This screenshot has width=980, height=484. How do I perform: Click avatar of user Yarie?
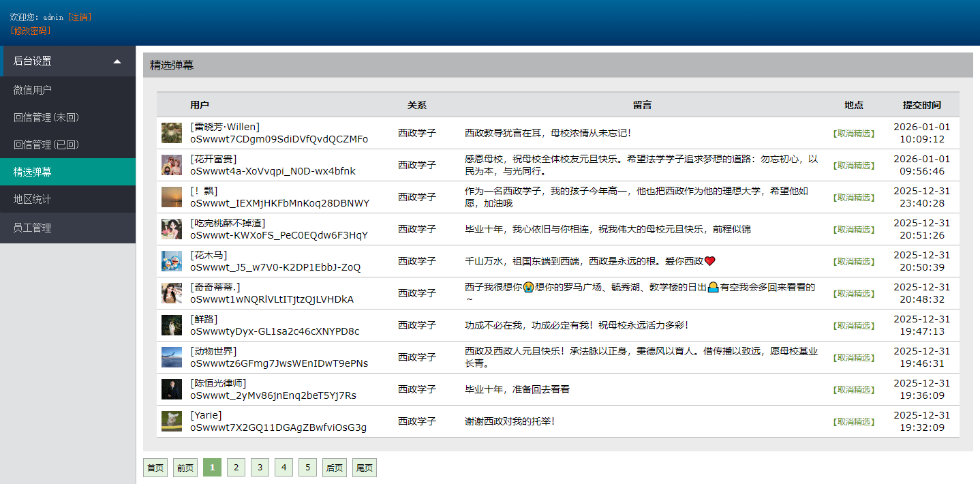(171, 421)
